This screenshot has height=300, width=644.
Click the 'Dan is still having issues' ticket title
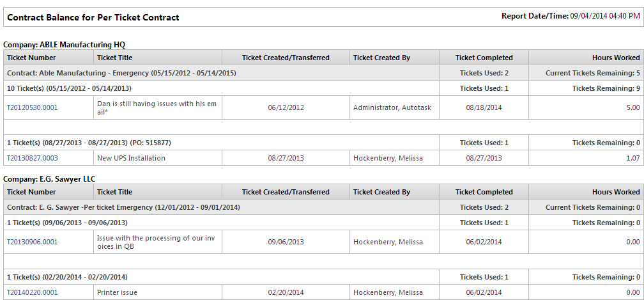(x=156, y=107)
